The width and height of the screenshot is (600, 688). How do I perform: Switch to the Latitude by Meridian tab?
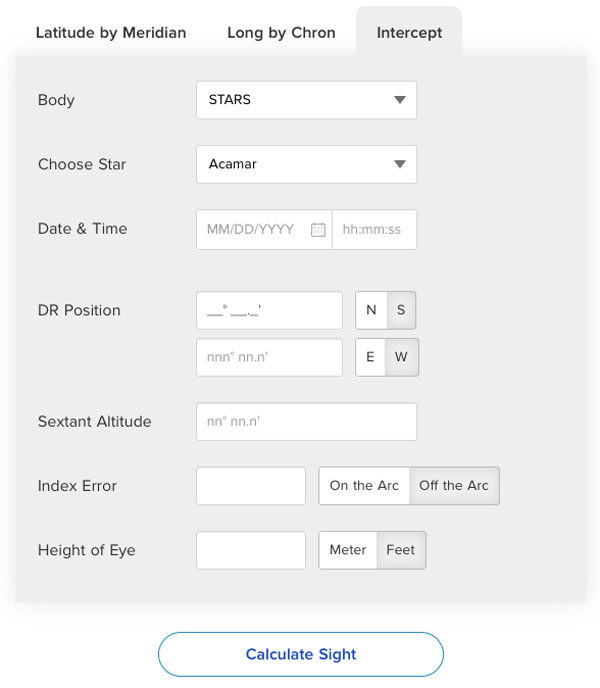[111, 32]
